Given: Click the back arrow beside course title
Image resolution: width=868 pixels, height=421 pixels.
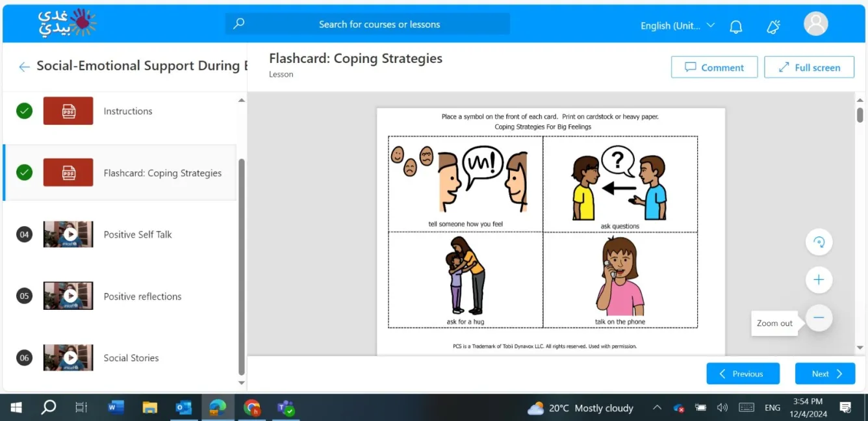Looking at the screenshot, I should coord(24,66).
